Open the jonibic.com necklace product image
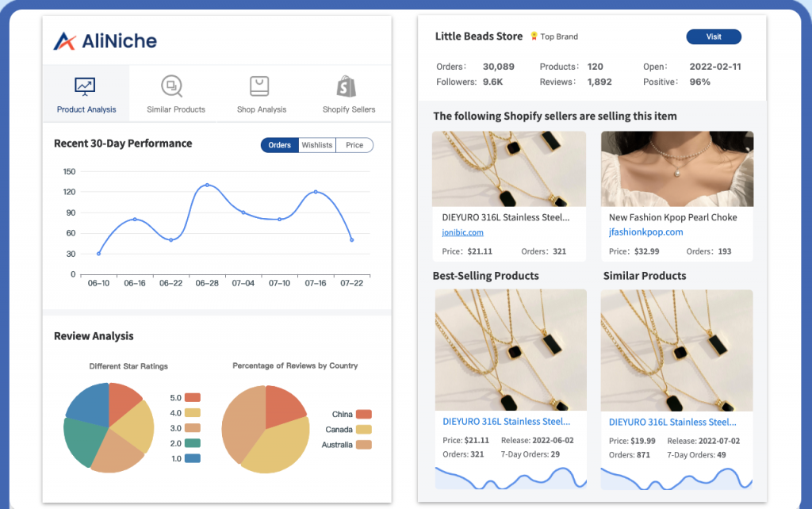Viewport: 812px width, 509px height. pyautogui.click(x=509, y=169)
